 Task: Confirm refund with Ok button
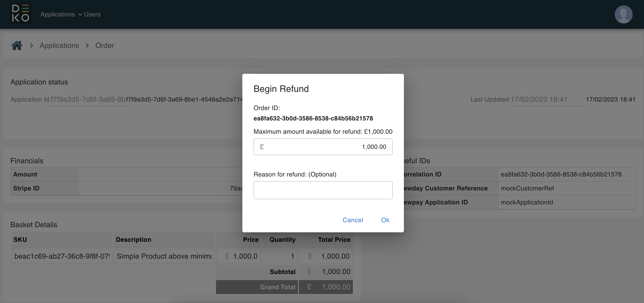[x=385, y=220]
